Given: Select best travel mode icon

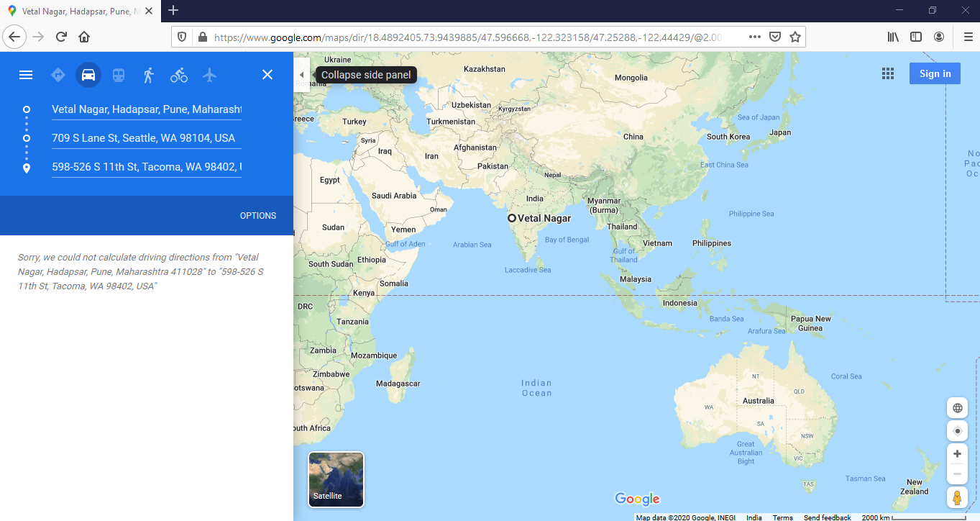Looking at the screenshot, I should 58,75.
